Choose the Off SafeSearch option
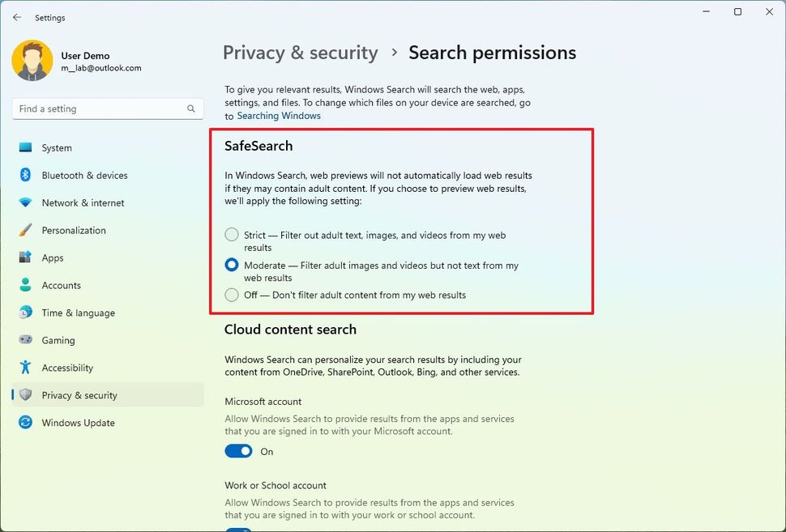The image size is (786, 532). tap(231, 295)
